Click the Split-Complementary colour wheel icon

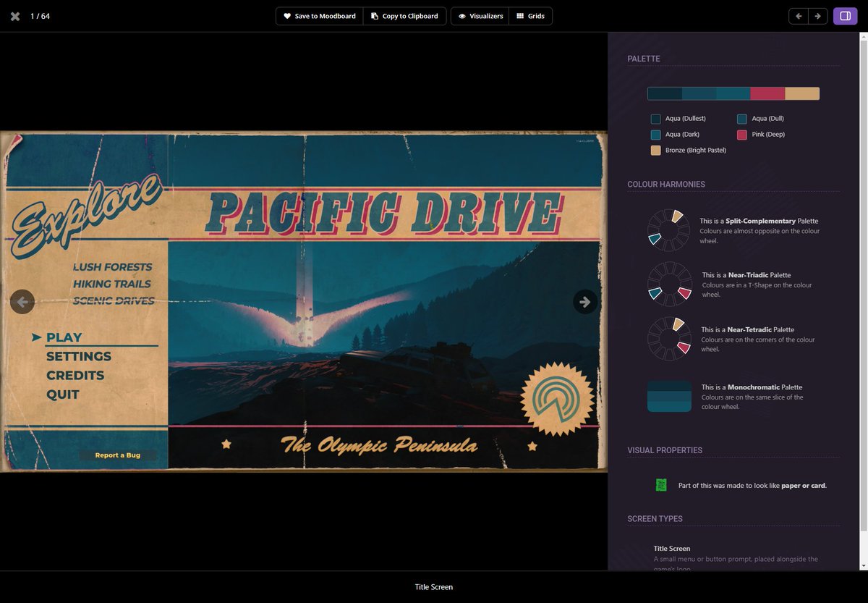point(669,229)
